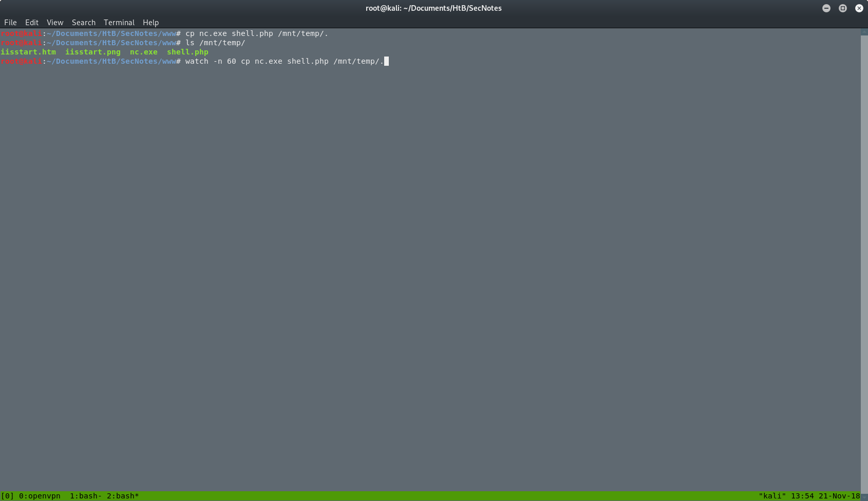Switch to tmux window 1:bash-
This screenshot has width=868, height=501.
(85, 496)
